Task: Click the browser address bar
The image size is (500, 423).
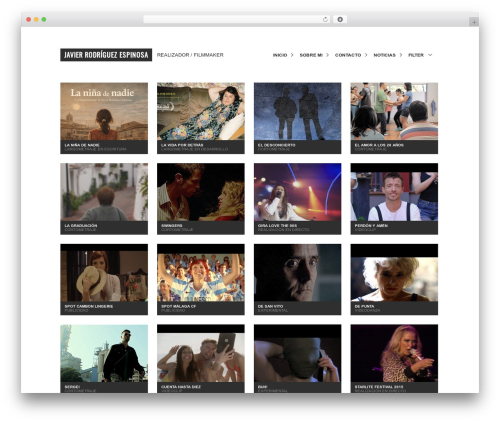Action: [x=236, y=20]
